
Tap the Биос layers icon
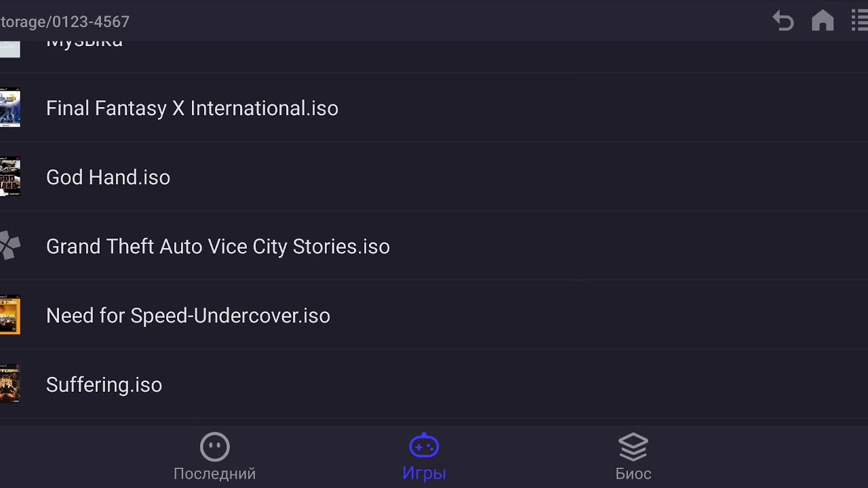coord(633,447)
